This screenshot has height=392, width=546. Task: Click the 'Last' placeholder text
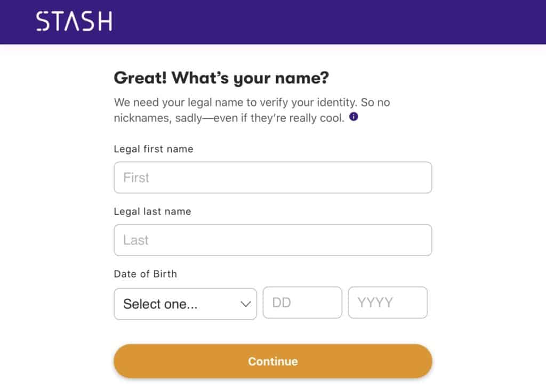(x=136, y=240)
